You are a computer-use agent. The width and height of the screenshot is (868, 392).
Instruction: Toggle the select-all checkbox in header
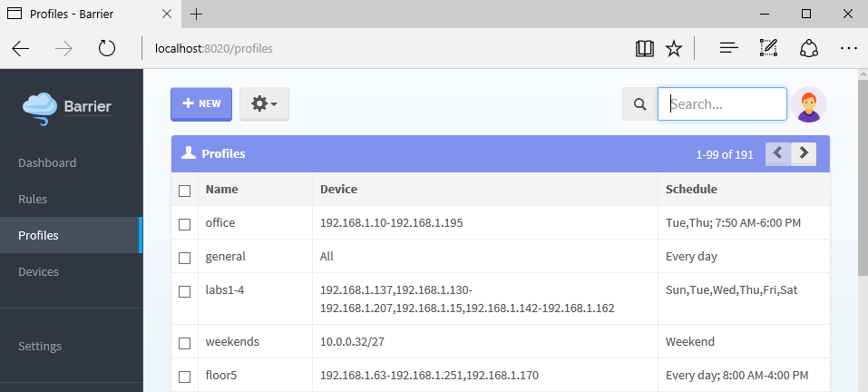coord(185,191)
